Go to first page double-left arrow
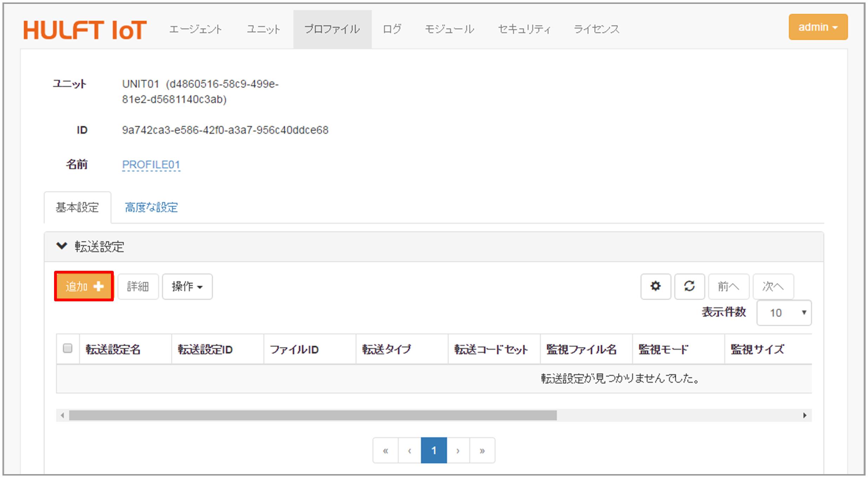 coord(386,450)
